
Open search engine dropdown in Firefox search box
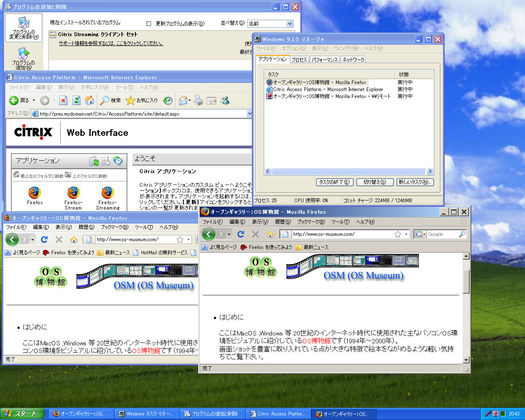[x=424, y=234]
